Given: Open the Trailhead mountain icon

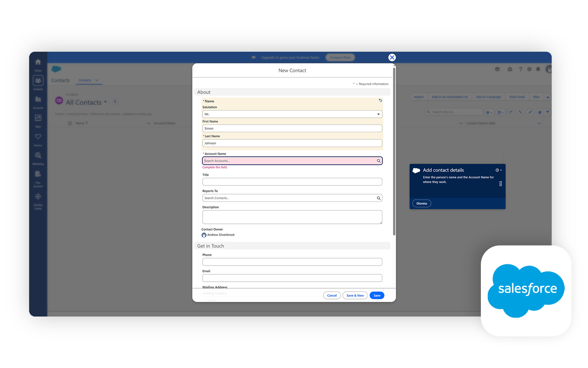Looking at the screenshot, I should 510,69.
